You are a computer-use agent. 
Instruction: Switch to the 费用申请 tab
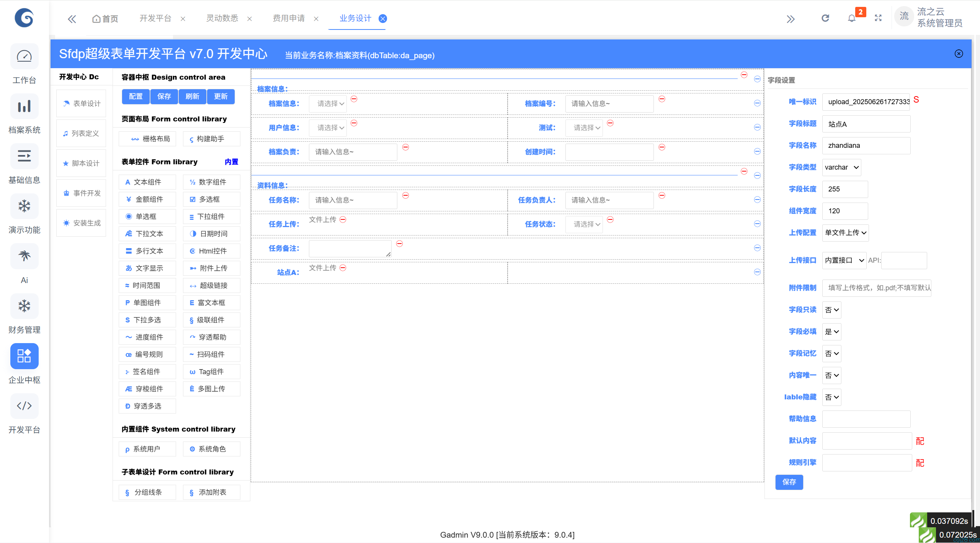(289, 18)
